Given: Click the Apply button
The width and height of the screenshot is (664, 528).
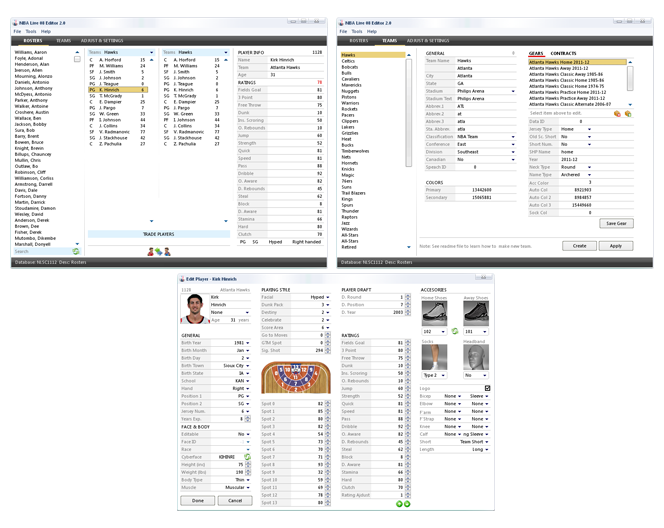Looking at the screenshot, I should coord(616,246).
